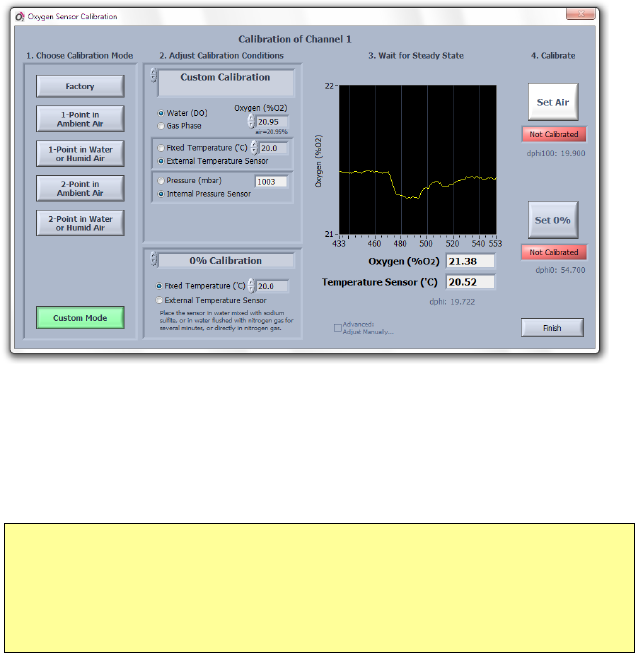Image resolution: width=635 pixels, height=653 pixels.
Task: Click the Factory calibration mode button
Action: [80, 86]
